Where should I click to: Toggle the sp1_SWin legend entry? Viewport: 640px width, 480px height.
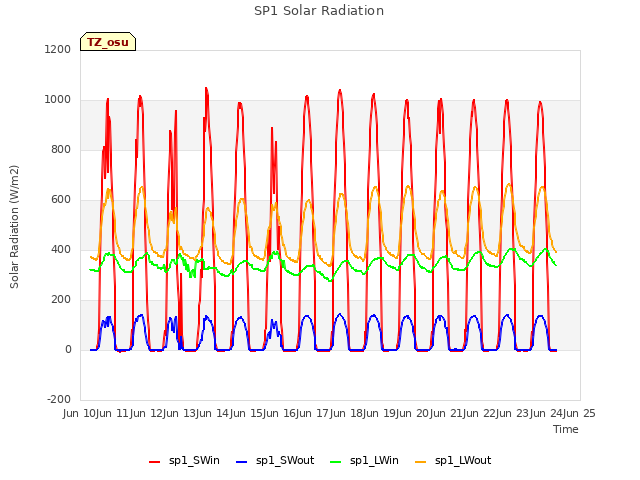184,461
